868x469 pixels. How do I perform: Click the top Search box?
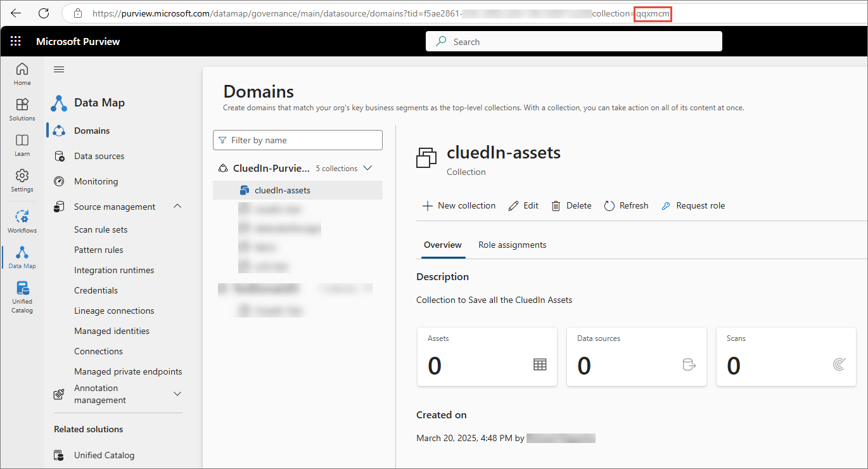pos(574,42)
